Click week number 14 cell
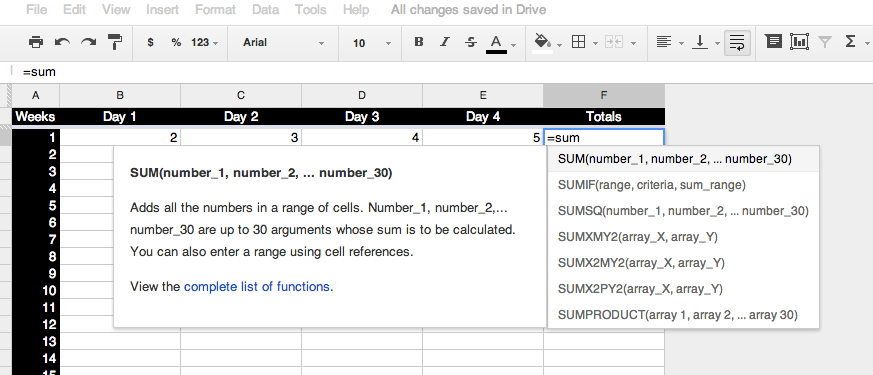873x375 pixels. (x=36, y=358)
